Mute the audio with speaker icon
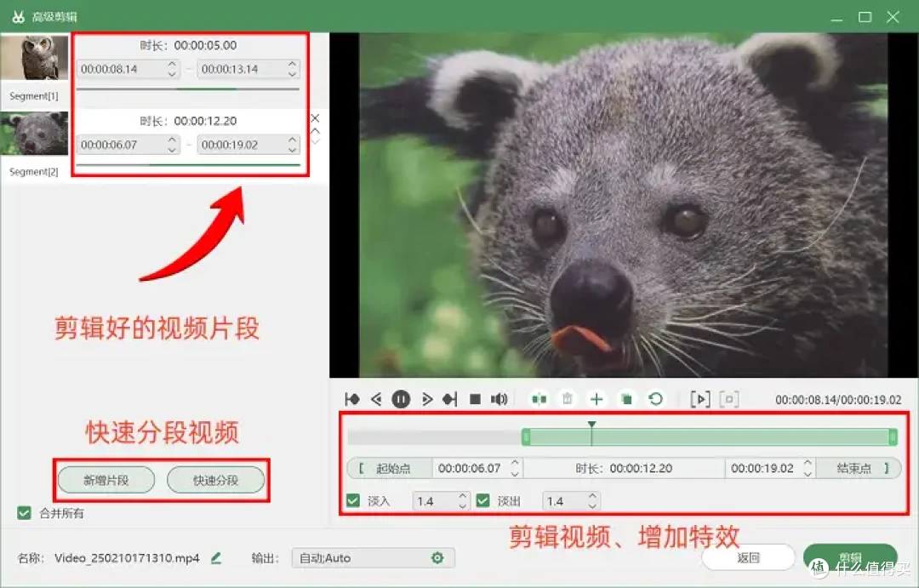The height and width of the screenshot is (588, 919). coord(499,399)
